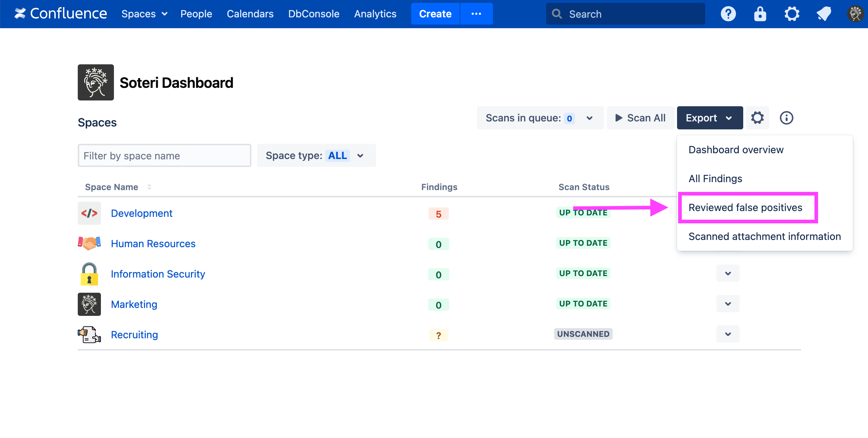Choose Scanned attachment information from menu
Viewport: 868px width, 438px height.
[x=764, y=236]
